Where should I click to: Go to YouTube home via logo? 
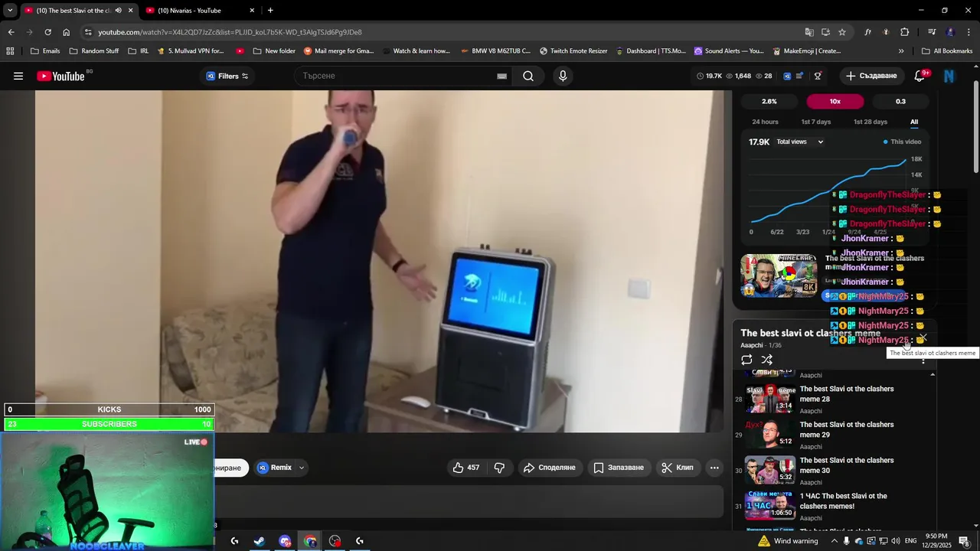click(60, 76)
